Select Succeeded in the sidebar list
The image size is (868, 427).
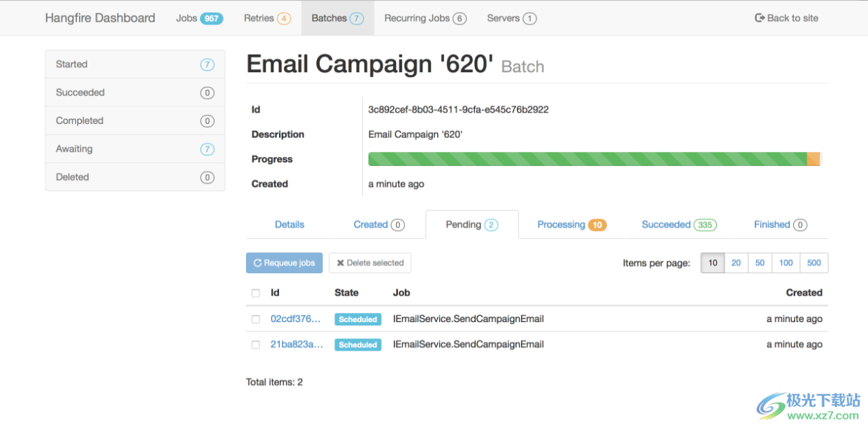click(x=135, y=92)
